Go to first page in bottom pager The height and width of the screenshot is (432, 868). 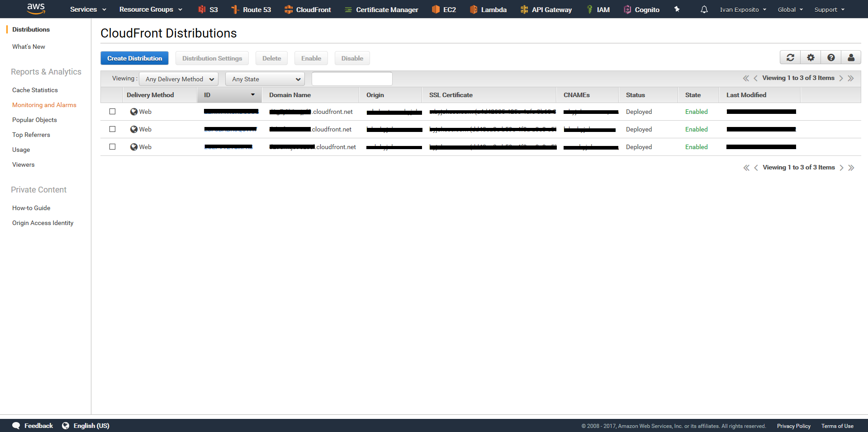[x=746, y=168]
